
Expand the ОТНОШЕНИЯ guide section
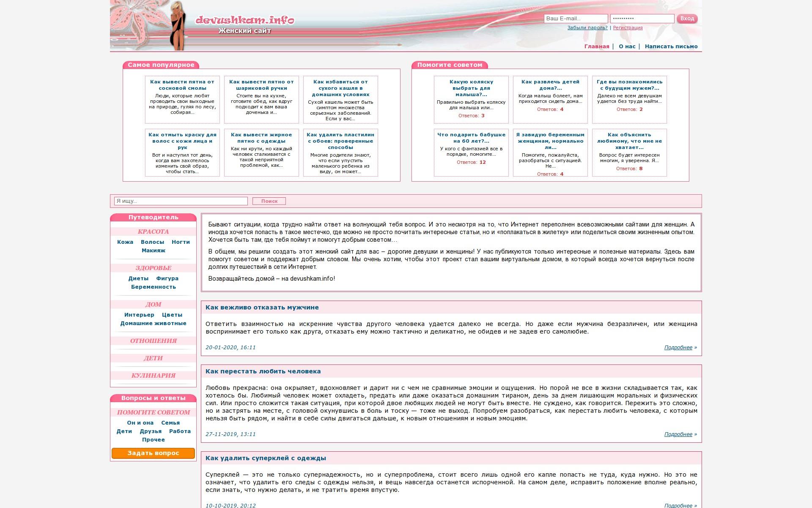point(153,341)
